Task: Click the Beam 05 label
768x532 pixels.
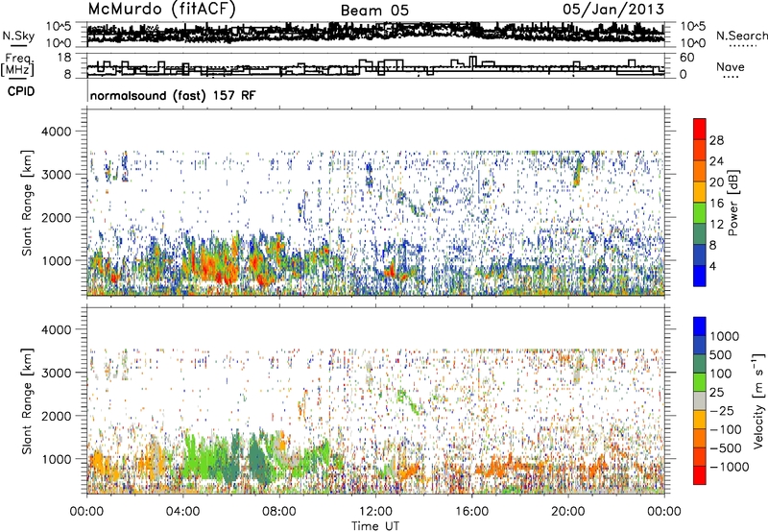Action: (x=374, y=11)
